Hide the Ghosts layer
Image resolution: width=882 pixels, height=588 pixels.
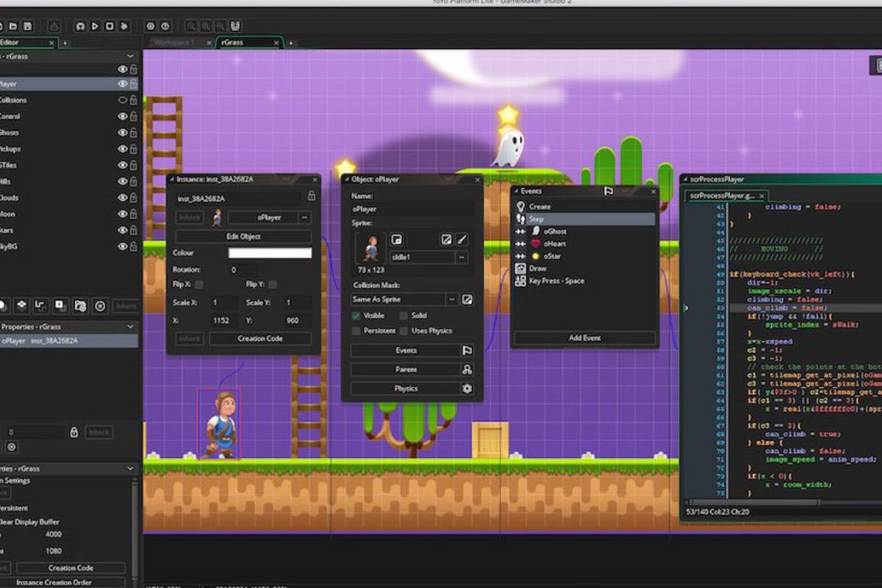point(123,133)
